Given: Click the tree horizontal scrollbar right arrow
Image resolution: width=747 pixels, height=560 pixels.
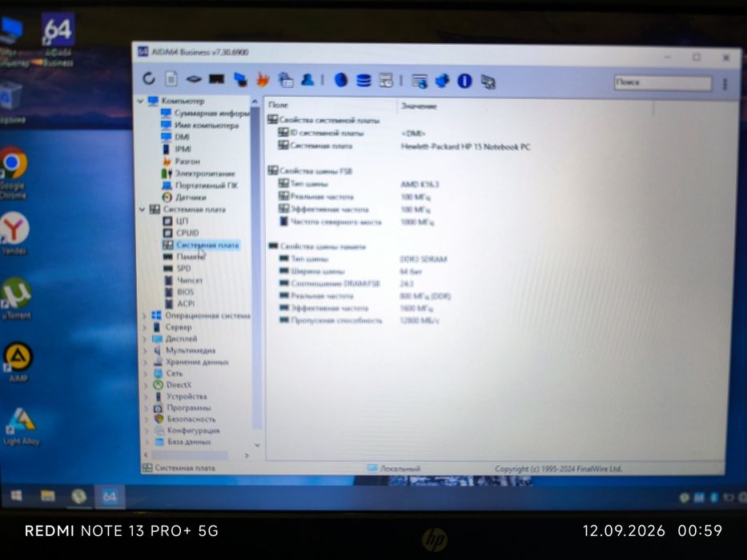Looking at the screenshot, I should [247, 456].
